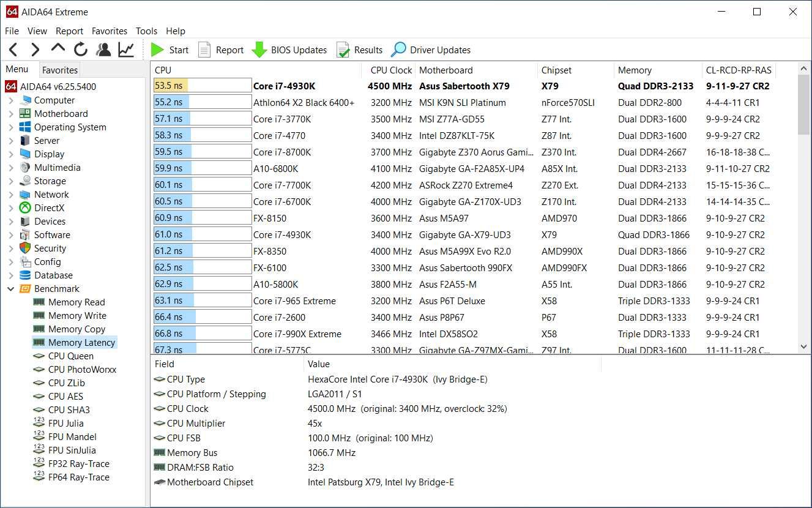Expand the Server tree node
Screen dimensions: 812x508
pos(11,141)
